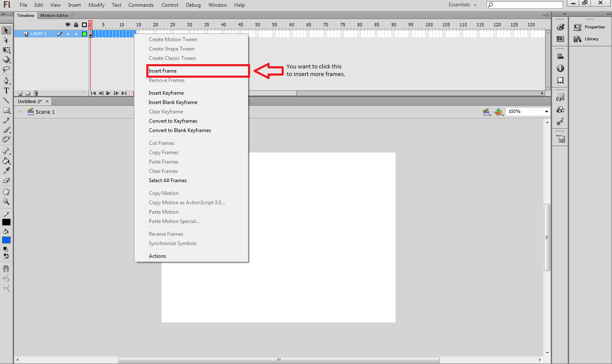Set fill color with blue swatch

pos(6,240)
